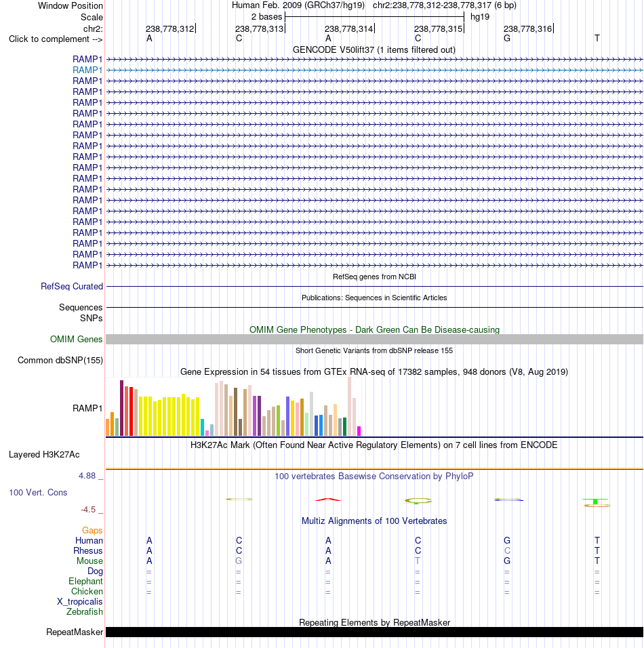Click base G in the 'Click to complement' sequence row

tap(507, 39)
